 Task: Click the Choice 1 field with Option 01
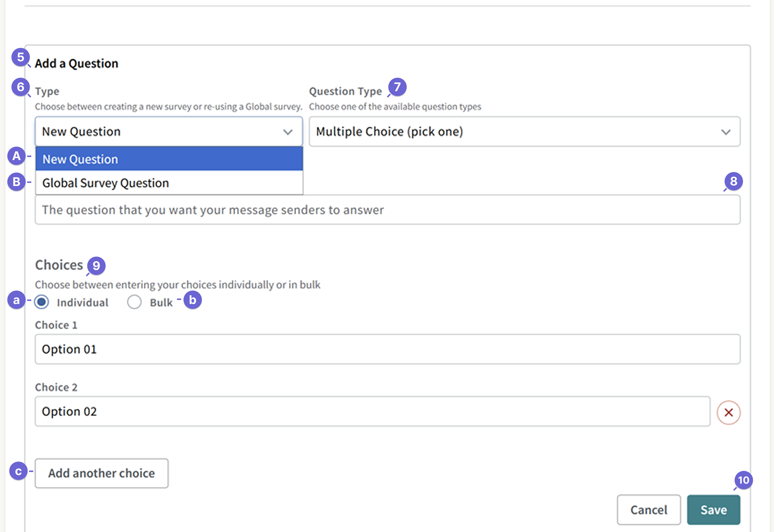387,349
